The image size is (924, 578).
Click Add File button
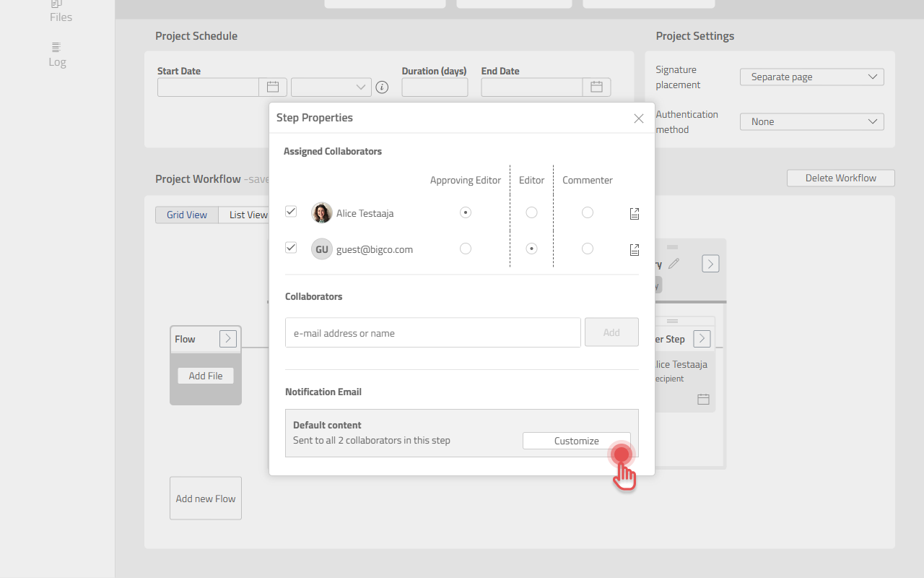click(x=206, y=376)
